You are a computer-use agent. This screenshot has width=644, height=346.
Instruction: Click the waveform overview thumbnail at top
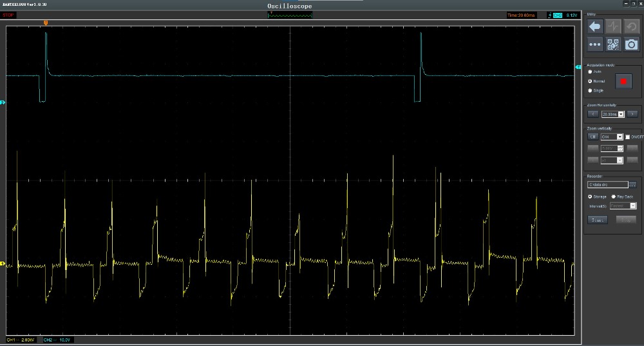coord(290,15)
